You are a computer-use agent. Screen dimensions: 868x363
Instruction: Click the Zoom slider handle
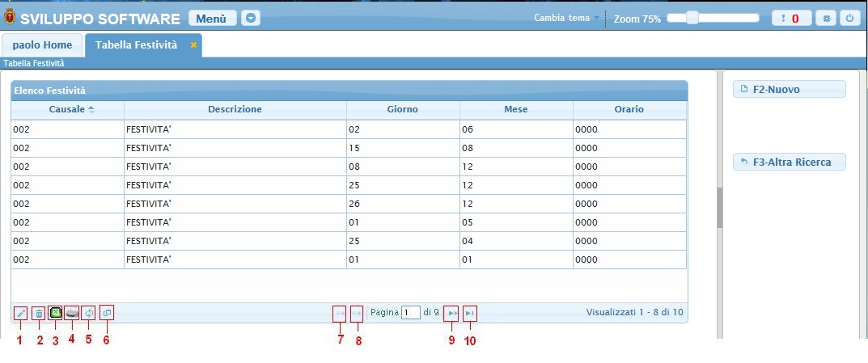692,18
